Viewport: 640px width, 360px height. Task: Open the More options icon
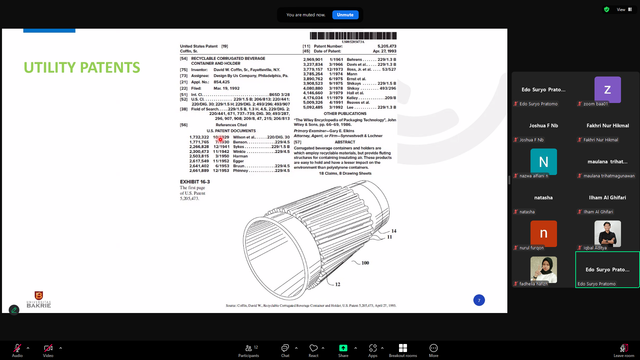click(433, 348)
